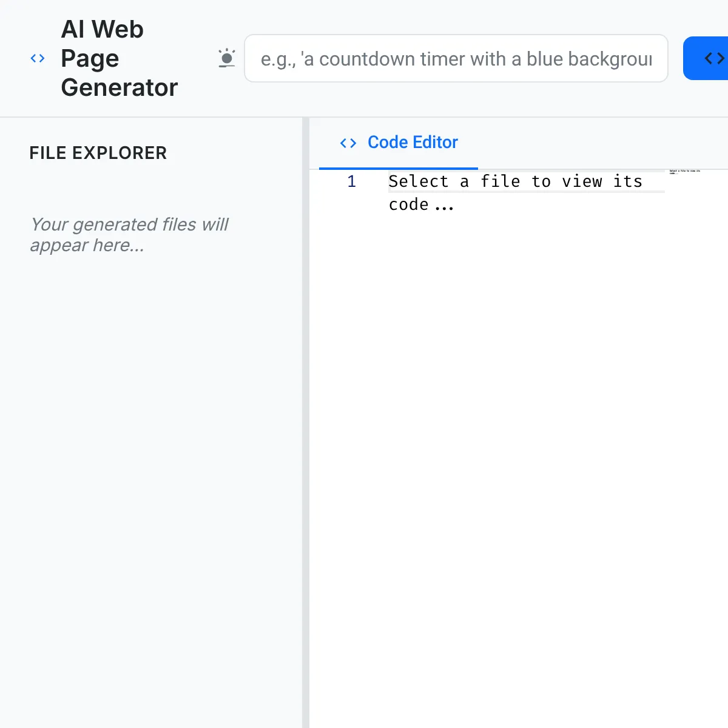Click the 'Your generated files will appear here' message
The width and height of the screenshot is (728, 728).
129,235
